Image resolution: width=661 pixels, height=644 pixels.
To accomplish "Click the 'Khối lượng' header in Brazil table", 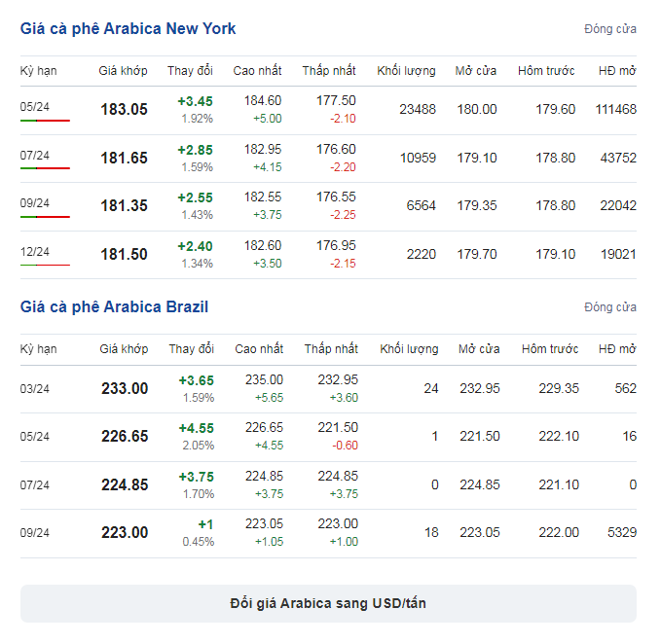I will (408, 349).
